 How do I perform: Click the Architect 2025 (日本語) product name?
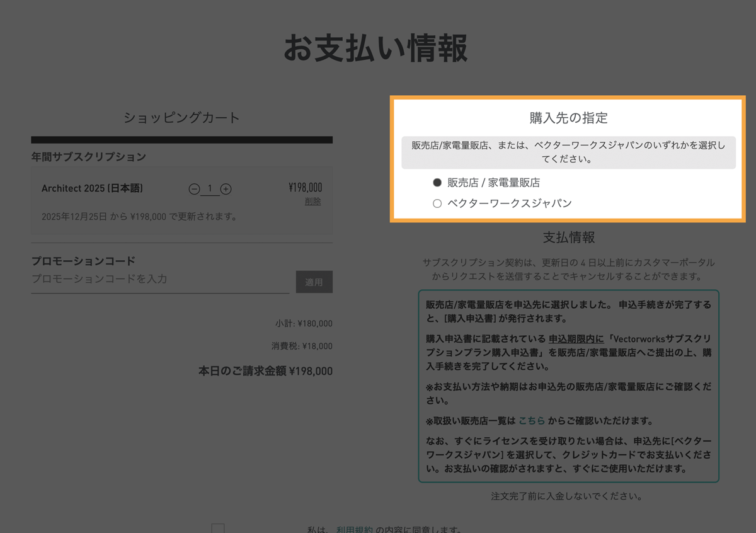[92, 188]
